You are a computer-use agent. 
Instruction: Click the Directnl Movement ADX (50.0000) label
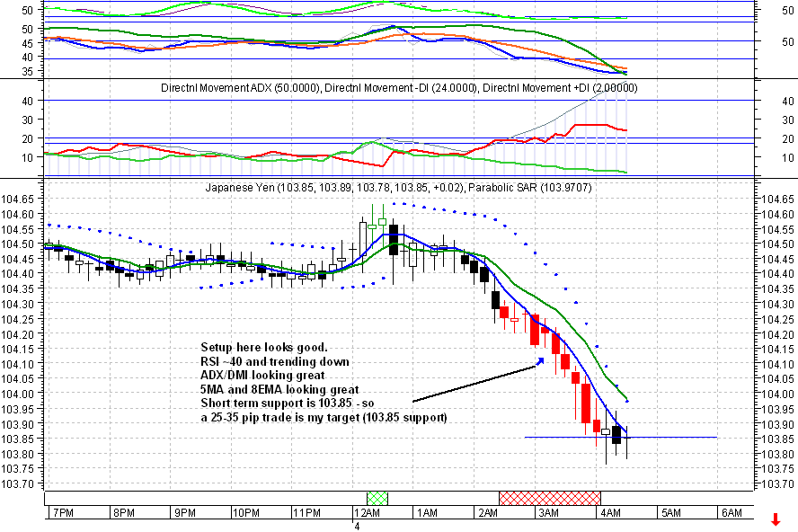coord(241,87)
